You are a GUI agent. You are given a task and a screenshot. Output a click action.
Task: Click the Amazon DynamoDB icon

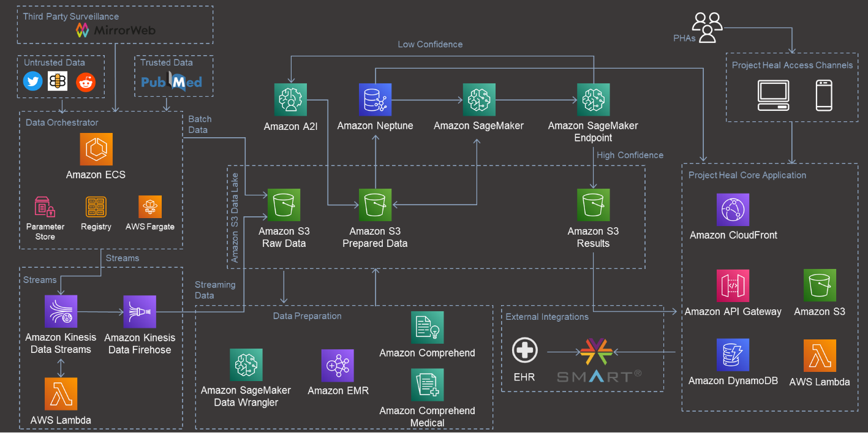coord(733,355)
